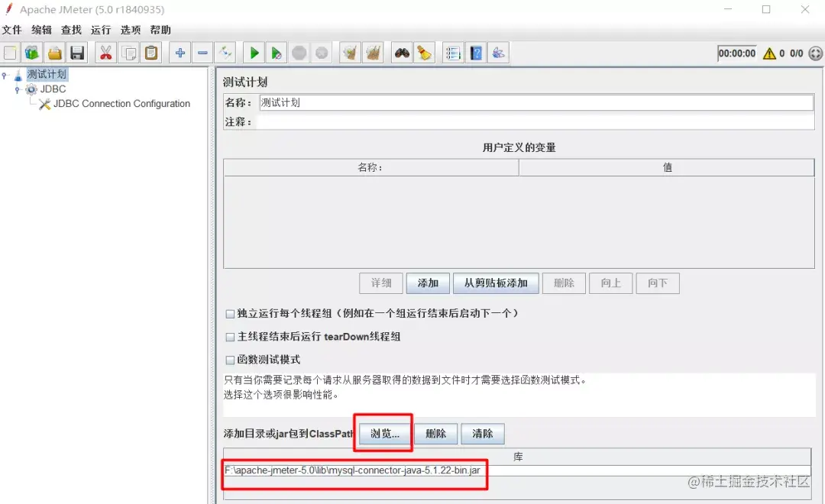Image resolution: width=825 pixels, height=504 pixels.
Task: Open the 运行 menu
Action: [x=101, y=30]
